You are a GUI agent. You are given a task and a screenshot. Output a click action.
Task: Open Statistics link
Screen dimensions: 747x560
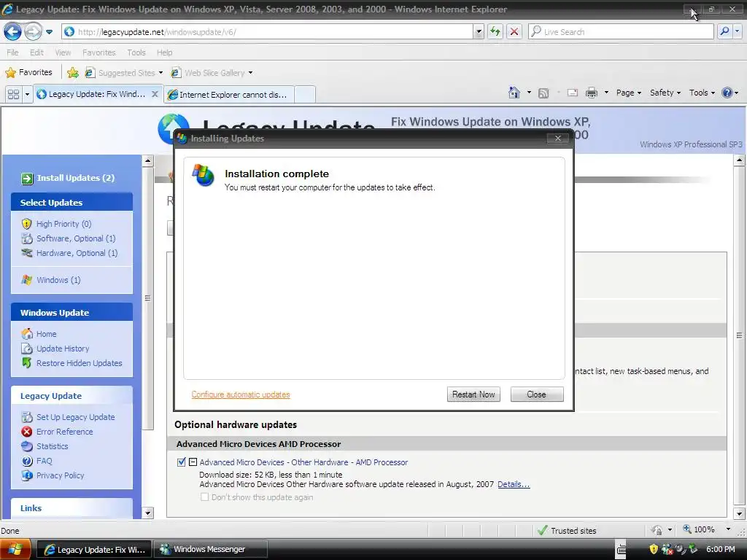pyautogui.click(x=44, y=446)
